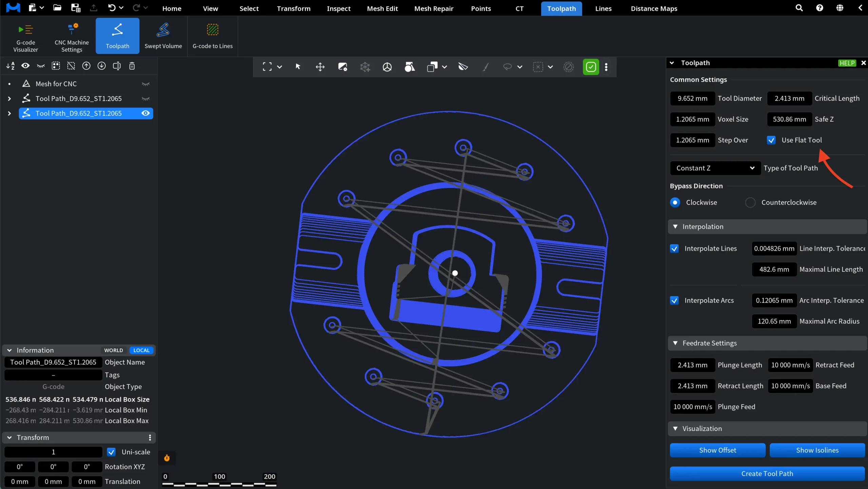The width and height of the screenshot is (868, 489).
Task: Open the Transform panel three-dot menu
Action: 150,437
